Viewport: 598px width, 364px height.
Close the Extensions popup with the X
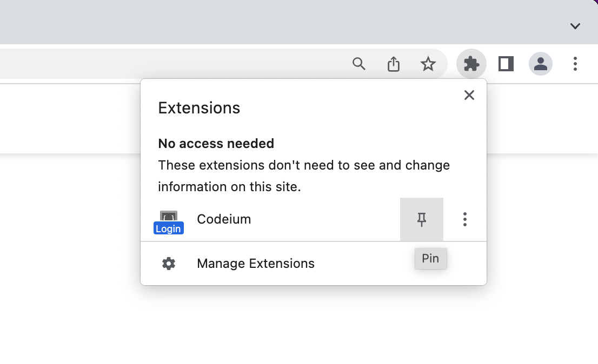pyautogui.click(x=469, y=95)
